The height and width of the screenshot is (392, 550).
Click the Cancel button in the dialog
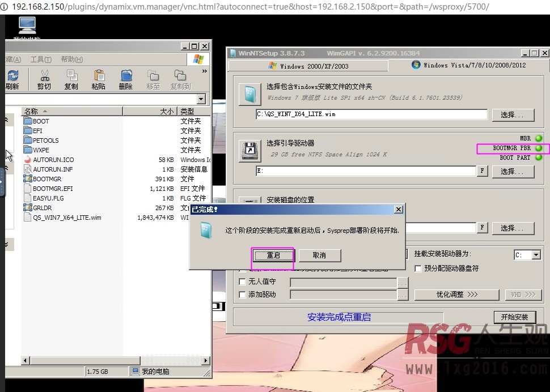319,255
